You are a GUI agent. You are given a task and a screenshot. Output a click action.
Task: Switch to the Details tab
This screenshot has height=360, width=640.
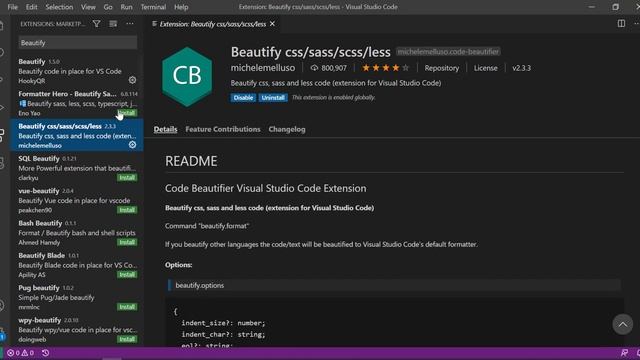coord(165,129)
